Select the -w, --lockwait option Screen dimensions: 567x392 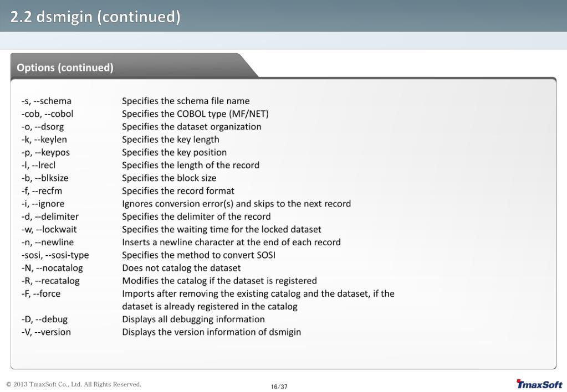coord(49,229)
